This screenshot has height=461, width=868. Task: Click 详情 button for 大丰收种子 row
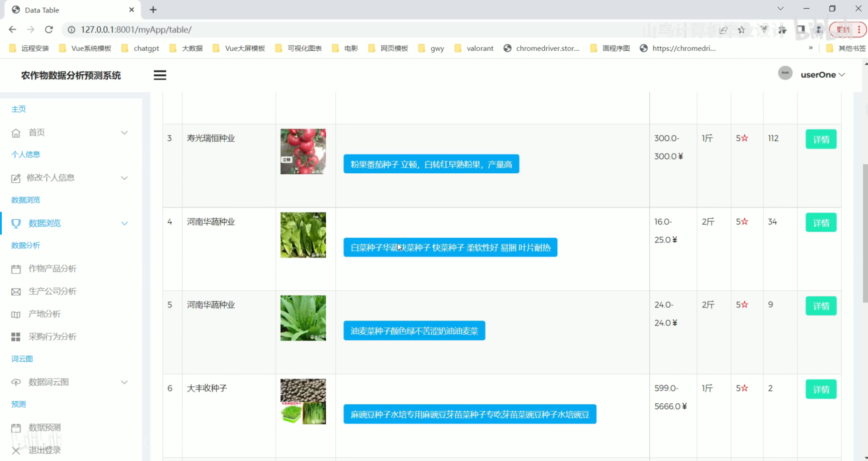coord(821,389)
